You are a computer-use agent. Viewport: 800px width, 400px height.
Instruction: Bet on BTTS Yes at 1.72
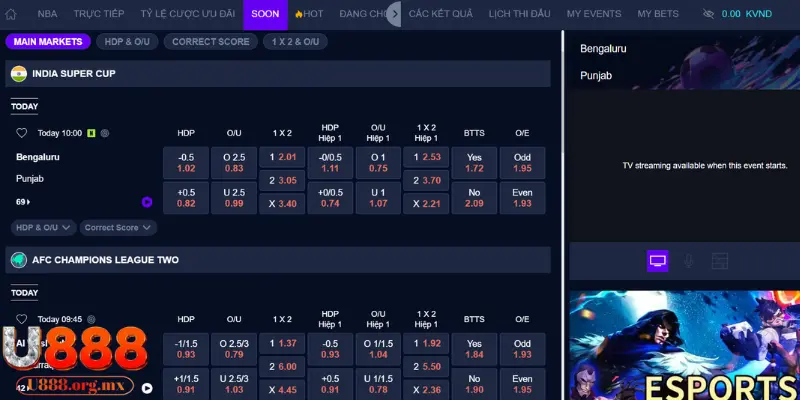pos(474,163)
